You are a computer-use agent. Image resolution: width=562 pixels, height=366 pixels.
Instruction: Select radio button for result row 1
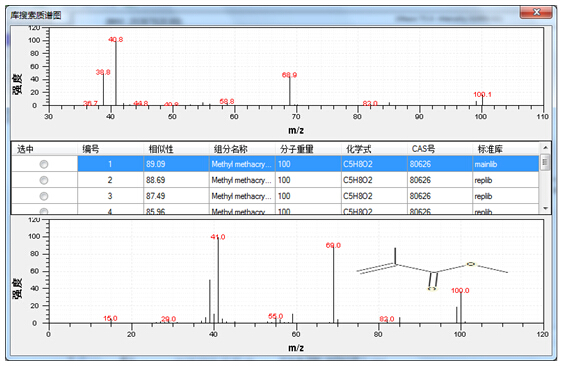click(x=44, y=164)
